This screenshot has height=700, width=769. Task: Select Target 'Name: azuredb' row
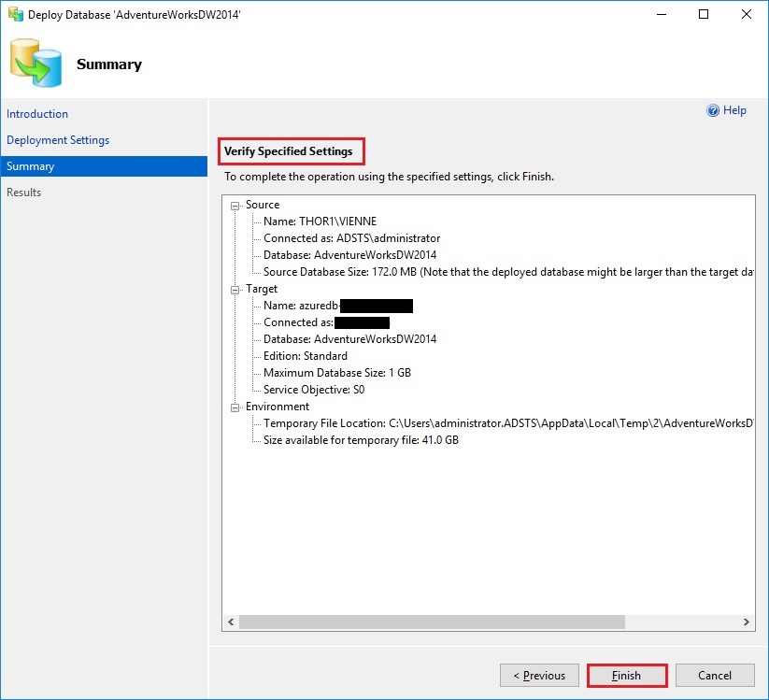[x=338, y=306]
